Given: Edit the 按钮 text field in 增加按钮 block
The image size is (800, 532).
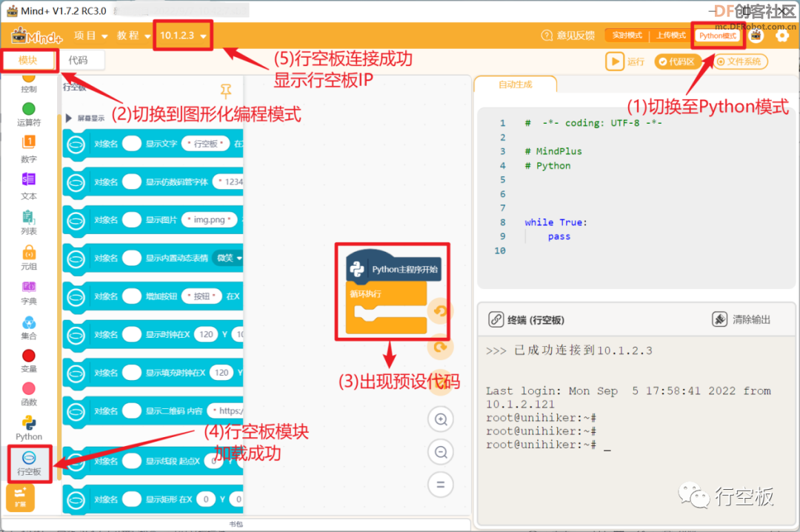Looking at the screenshot, I should pyautogui.click(x=201, y=296).
